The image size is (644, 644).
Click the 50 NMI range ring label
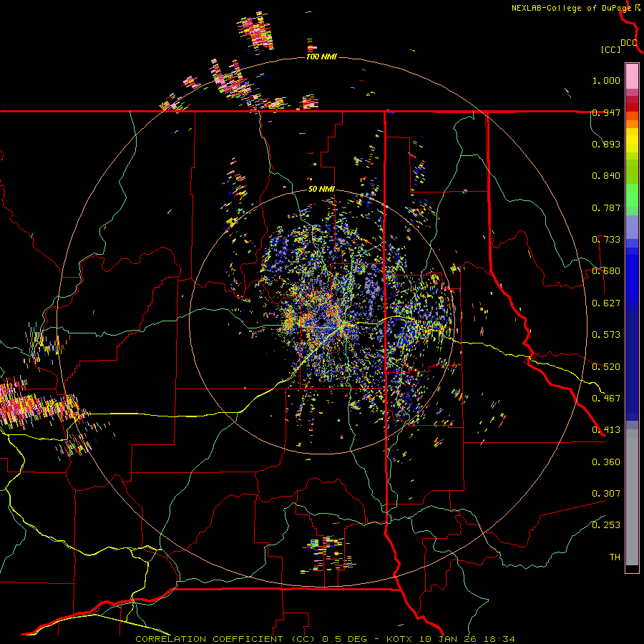(321, 190)
